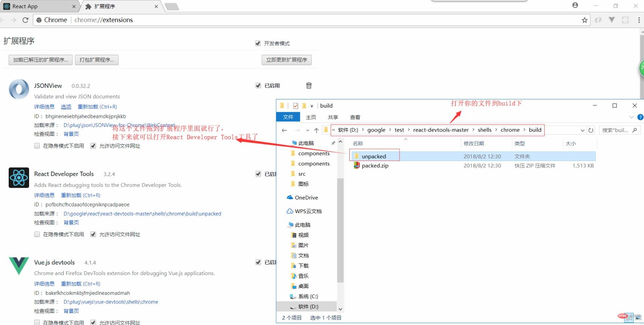
Task: Enable React Developer Tools in incognito mode
Action: click(x=37, y=234)
